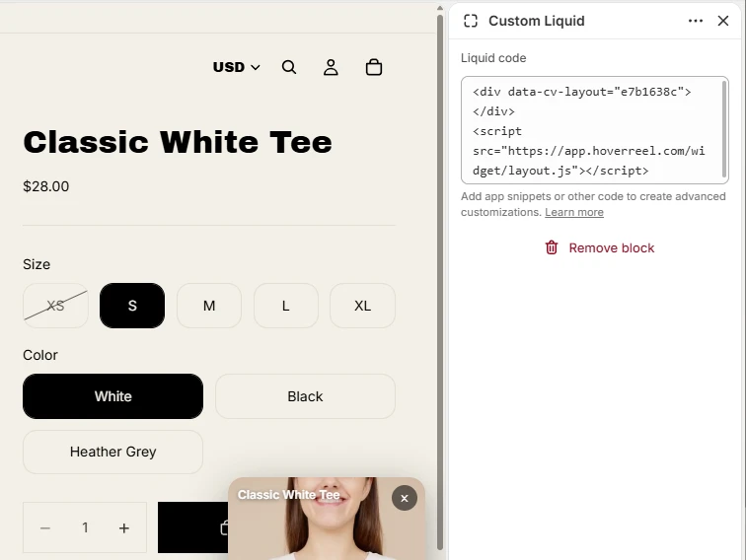Click the $28.00 price text
The width and height of the screenshot is (746, 560).
pos(46,186)
